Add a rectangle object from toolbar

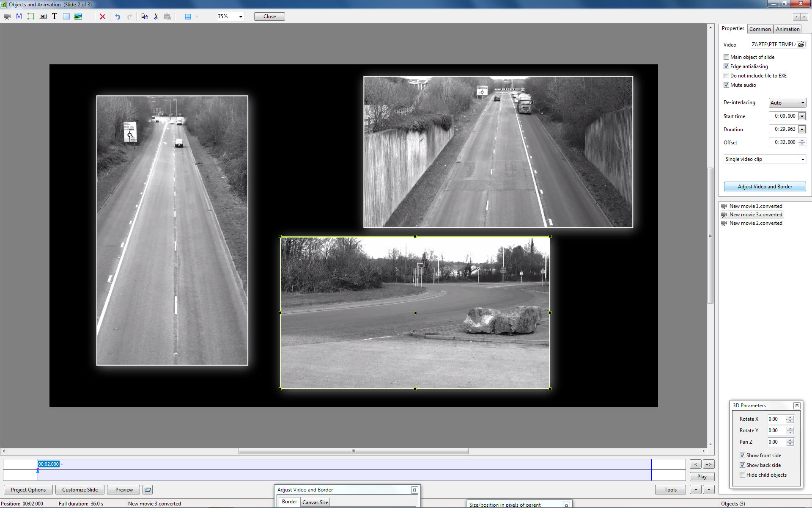click(x=66, y=17)
